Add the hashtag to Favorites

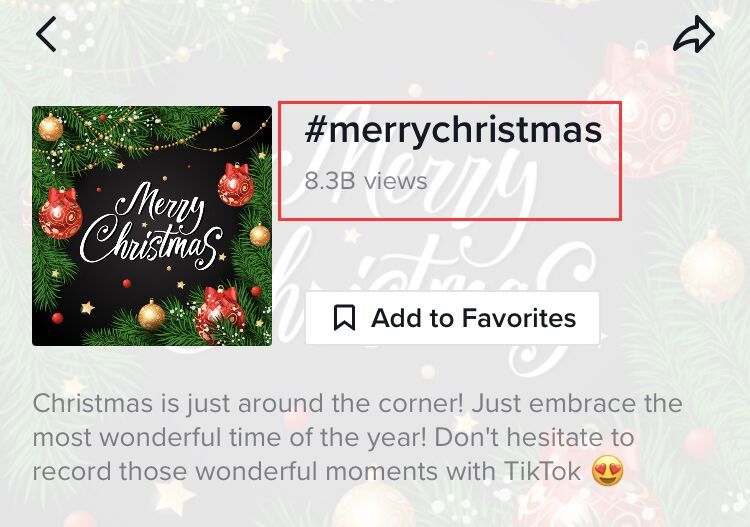click(452, 318)
